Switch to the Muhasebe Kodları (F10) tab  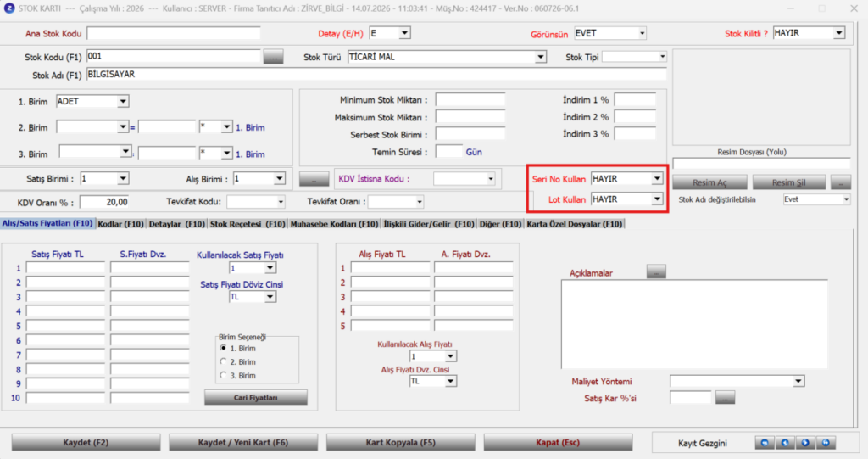click(x=334, y=224)
